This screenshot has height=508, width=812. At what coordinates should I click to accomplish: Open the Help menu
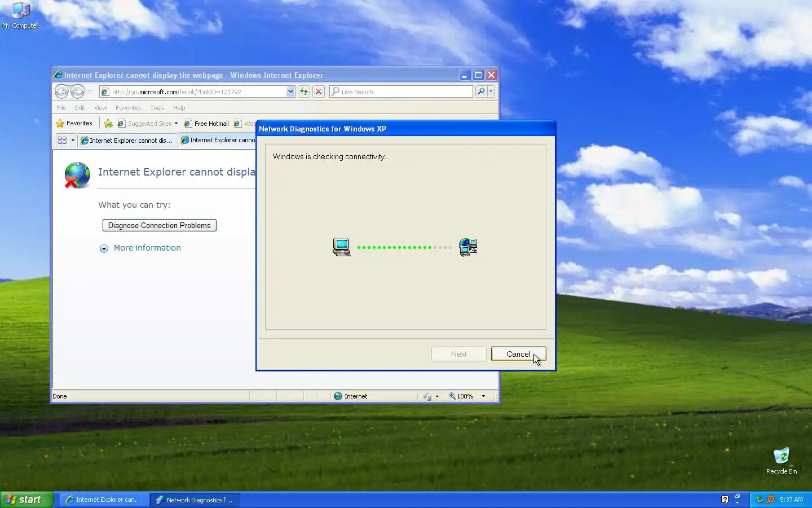tap(179, 108)
